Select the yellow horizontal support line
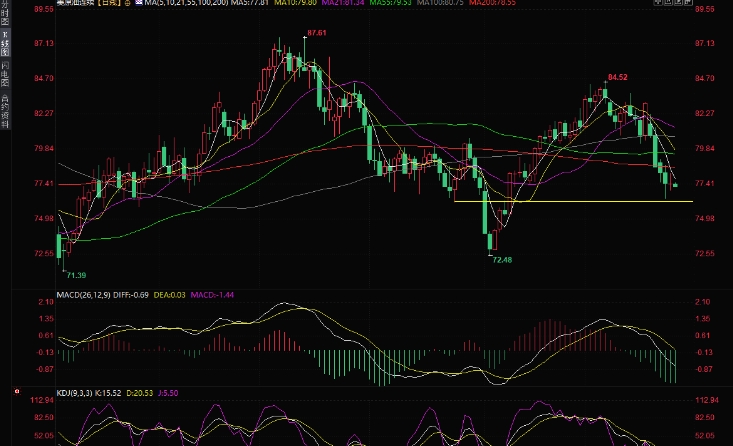Image resolution: width=733 pixels, height=446 pixels. tap(573, 201)
